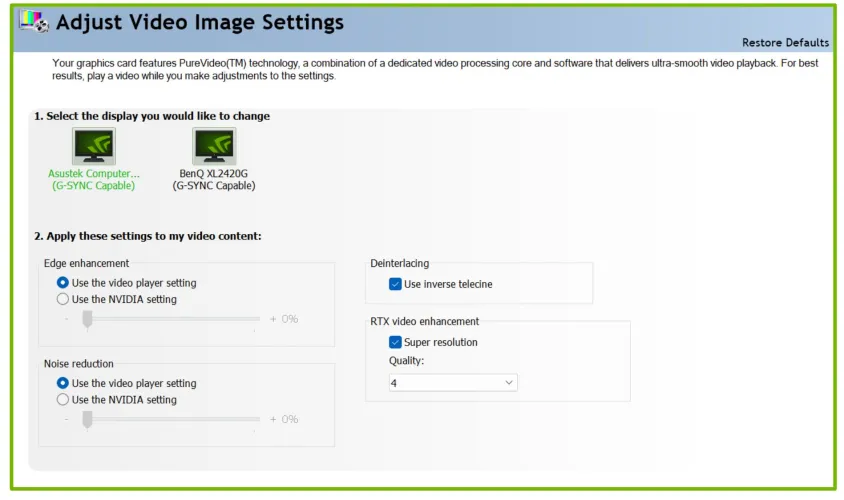This screenshot has width=844, height=500.
Task: Choose NVIDIA setting for Edge enhancement
Action: (x=64, y=299)
